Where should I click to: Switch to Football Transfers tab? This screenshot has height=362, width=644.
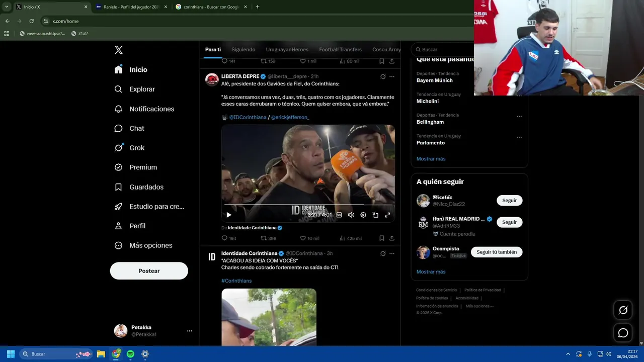coord(340,49)
